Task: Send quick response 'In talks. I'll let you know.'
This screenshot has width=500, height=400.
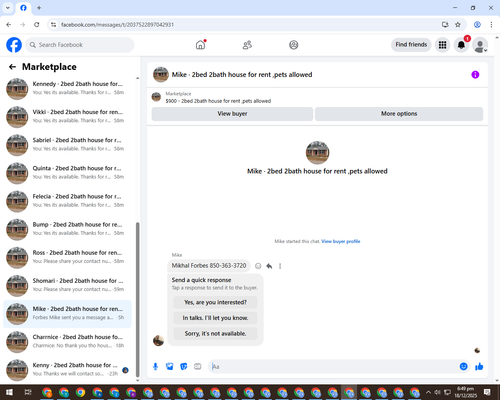Action: [x=215, y=318]
